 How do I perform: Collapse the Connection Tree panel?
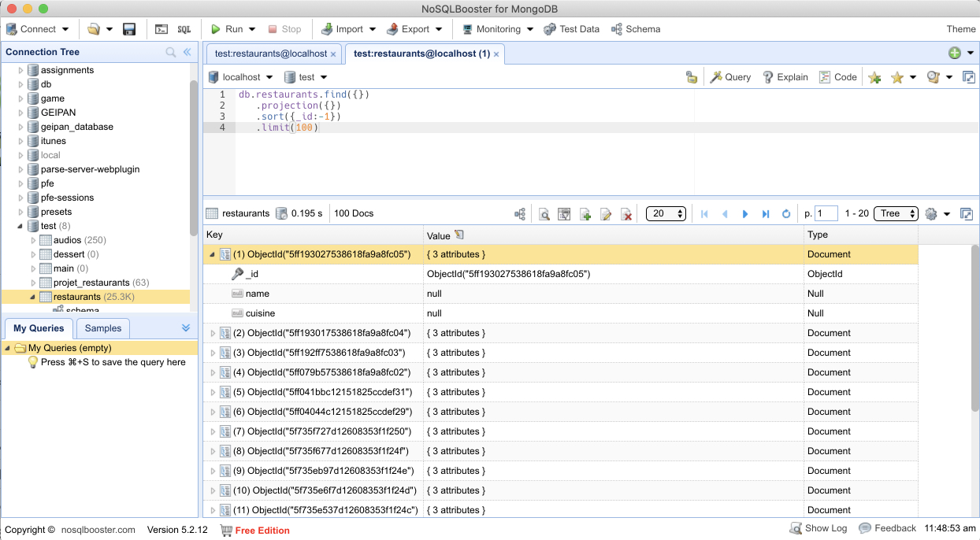(187, 52)
